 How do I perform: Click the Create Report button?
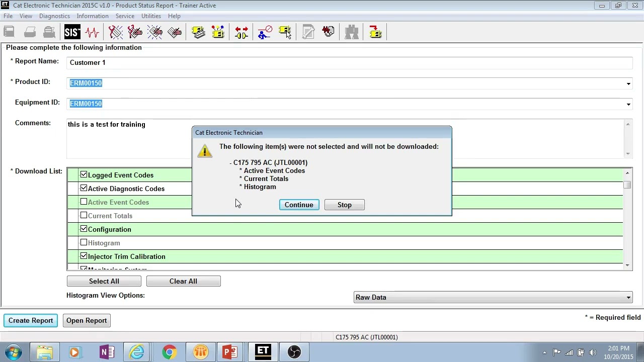tap(31, 320)
